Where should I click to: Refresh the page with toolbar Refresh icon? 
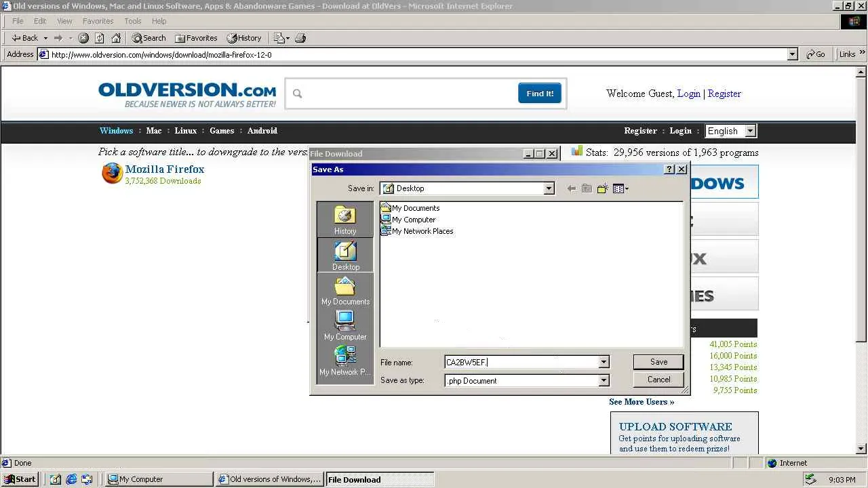click(100, 38)
